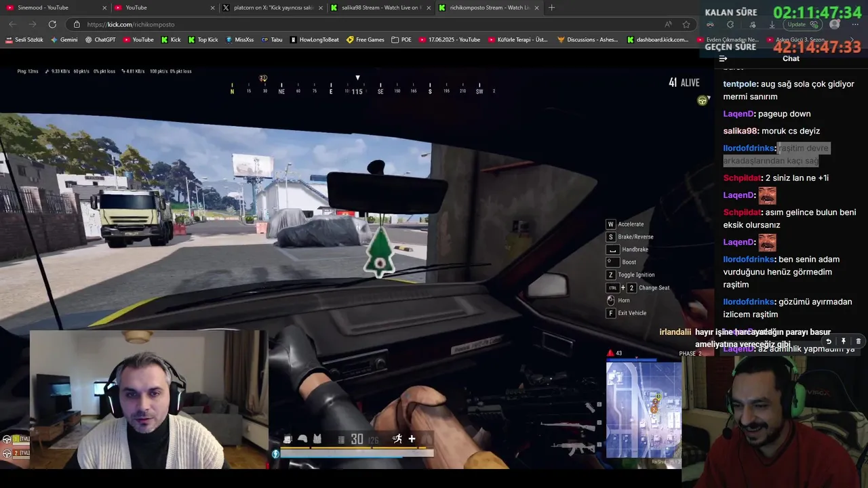The image size is (868, 488).
Task: Go back to the previous page
Action: click(12, 24)
